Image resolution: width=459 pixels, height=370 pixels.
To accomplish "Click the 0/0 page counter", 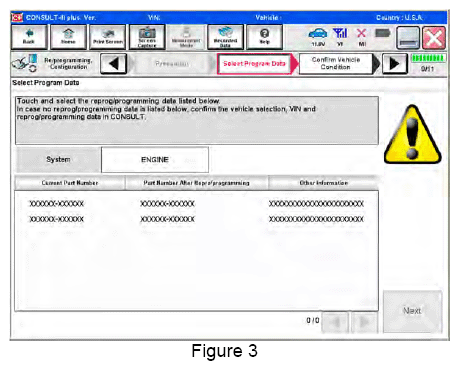I will point(313,320).
